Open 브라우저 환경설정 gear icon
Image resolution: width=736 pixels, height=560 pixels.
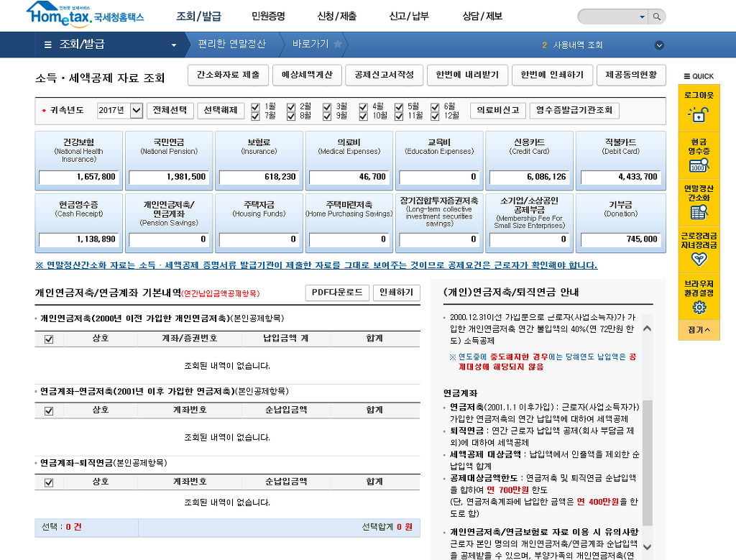(699, 307)
